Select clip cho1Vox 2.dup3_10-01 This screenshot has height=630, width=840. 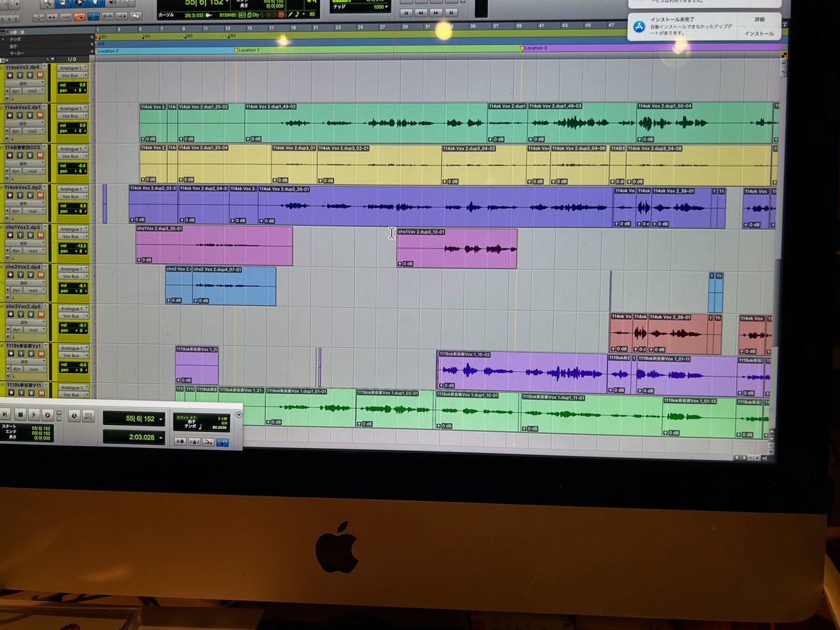pyautogui.click(x=456, y=248)
